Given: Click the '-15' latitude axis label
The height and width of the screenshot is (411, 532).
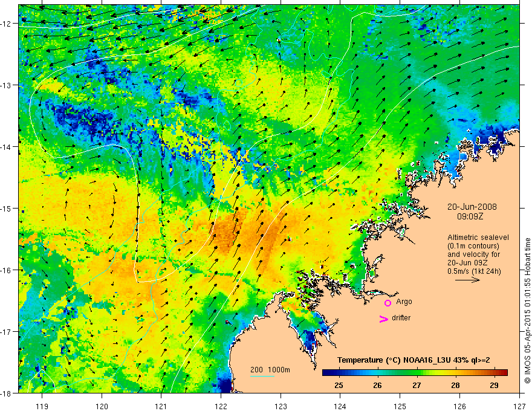Looking at the screenshot, I should coord(7,208).
